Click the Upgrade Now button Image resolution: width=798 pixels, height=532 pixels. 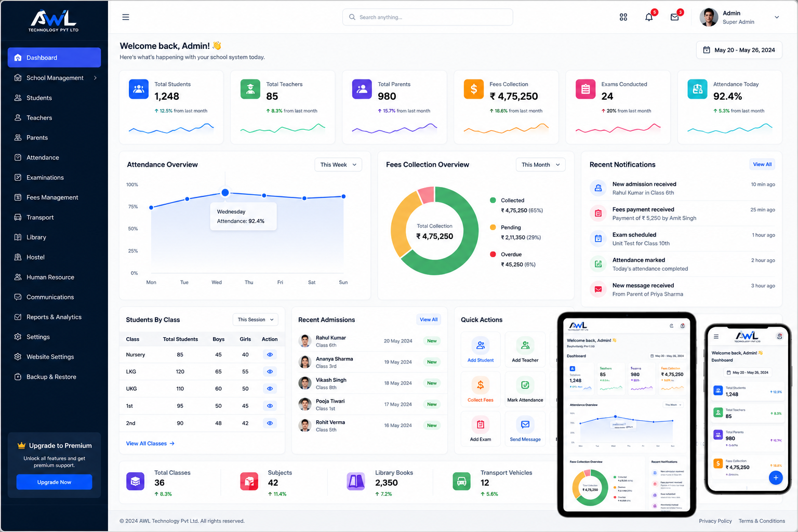54,482
